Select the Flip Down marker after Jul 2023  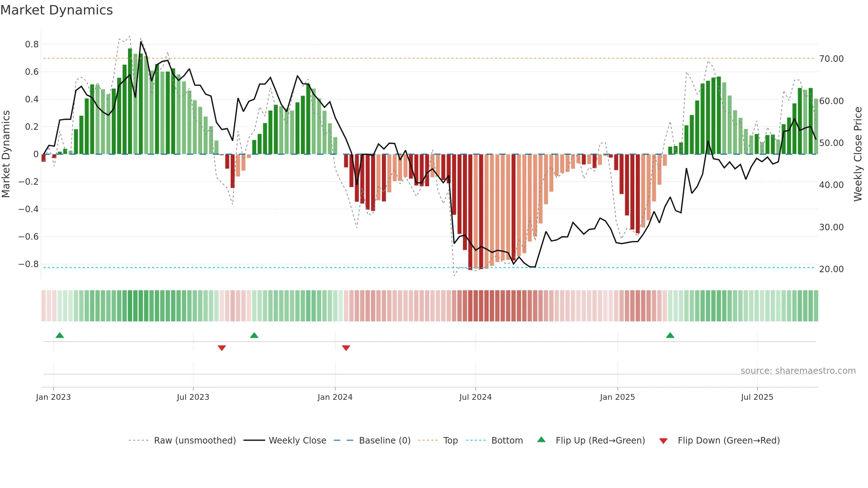pos(222,348)
